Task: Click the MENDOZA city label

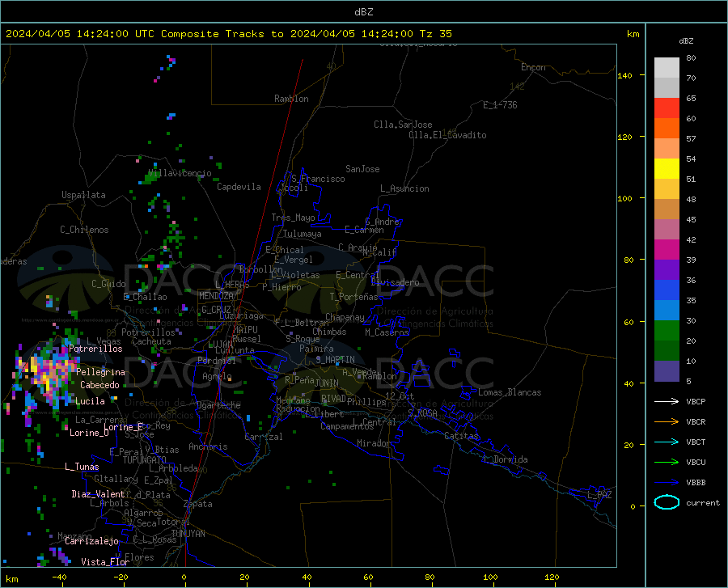Action: pyautogui.click(x=216, y=296)
